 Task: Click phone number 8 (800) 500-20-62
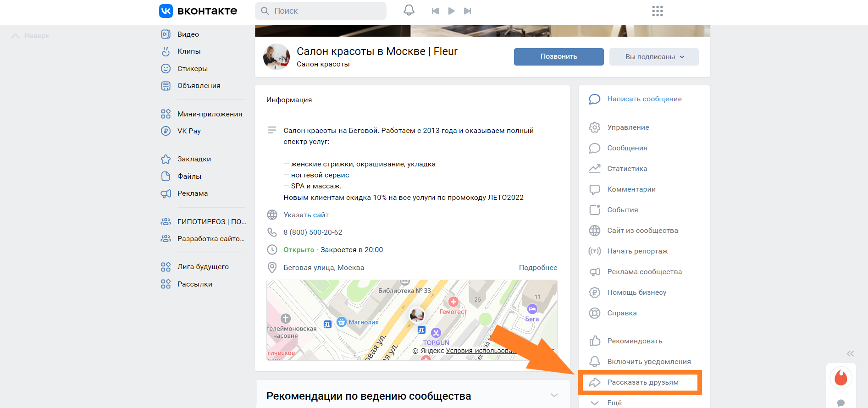(313, 232)
